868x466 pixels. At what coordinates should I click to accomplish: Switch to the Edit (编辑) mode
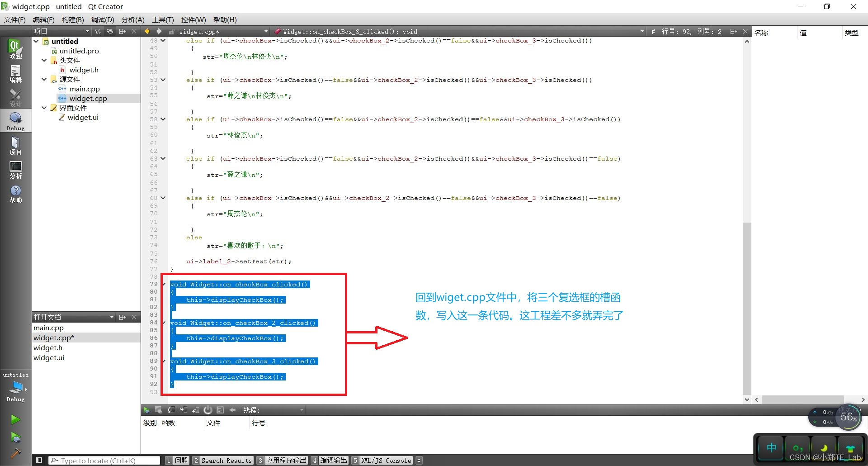(x=15, y=73)
